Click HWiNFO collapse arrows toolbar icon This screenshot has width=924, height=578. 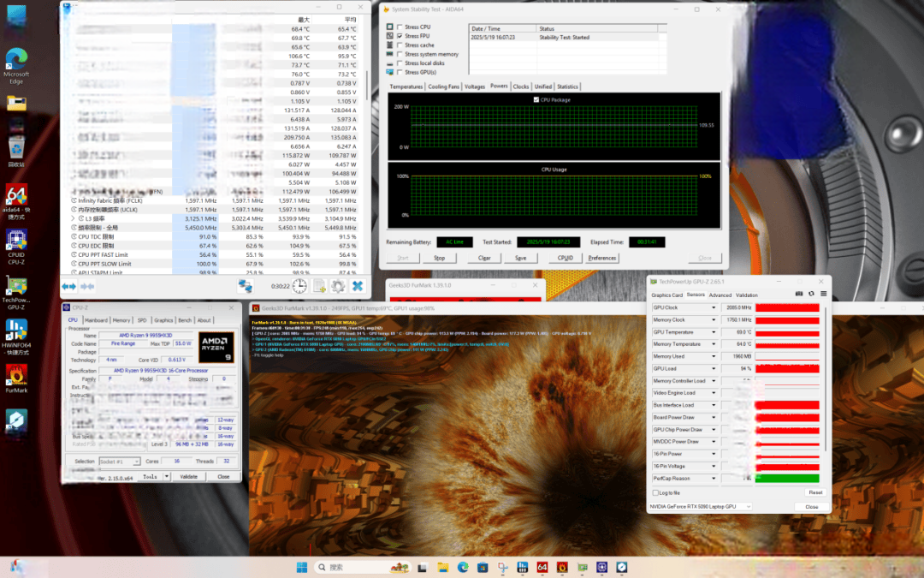87,287
